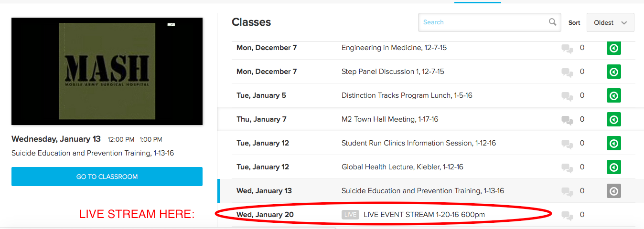Open the Sort Oldest dropdown

pos(610,22)
